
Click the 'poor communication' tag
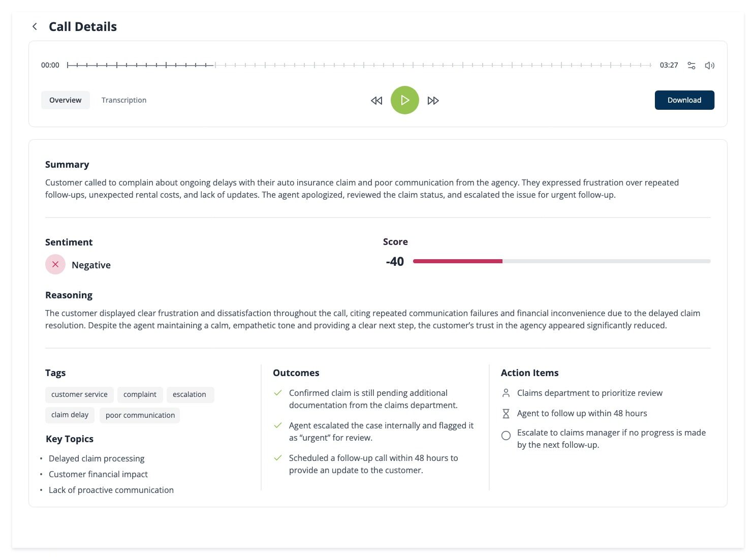[x=140, y=415]
